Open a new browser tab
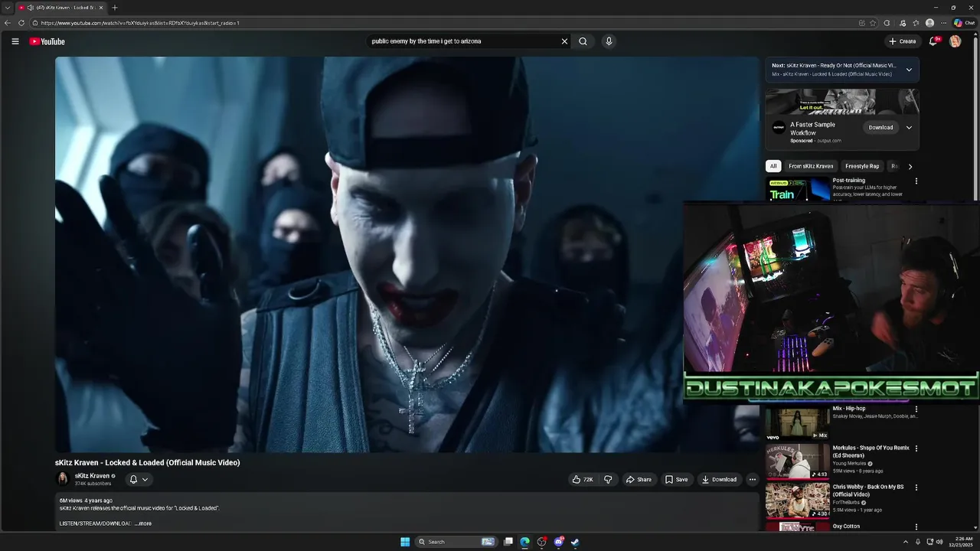Viewport: 980px width, 551px height. [x=114, y=8]
